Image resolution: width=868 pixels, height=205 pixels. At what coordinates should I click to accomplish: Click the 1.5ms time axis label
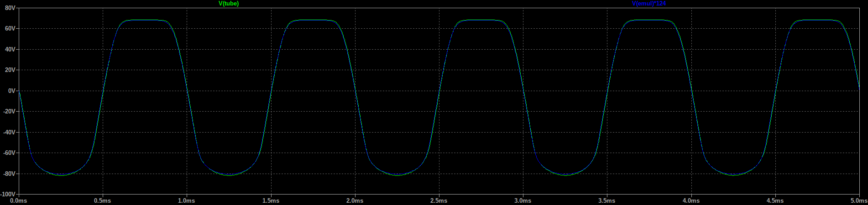[x=271, y=201]
